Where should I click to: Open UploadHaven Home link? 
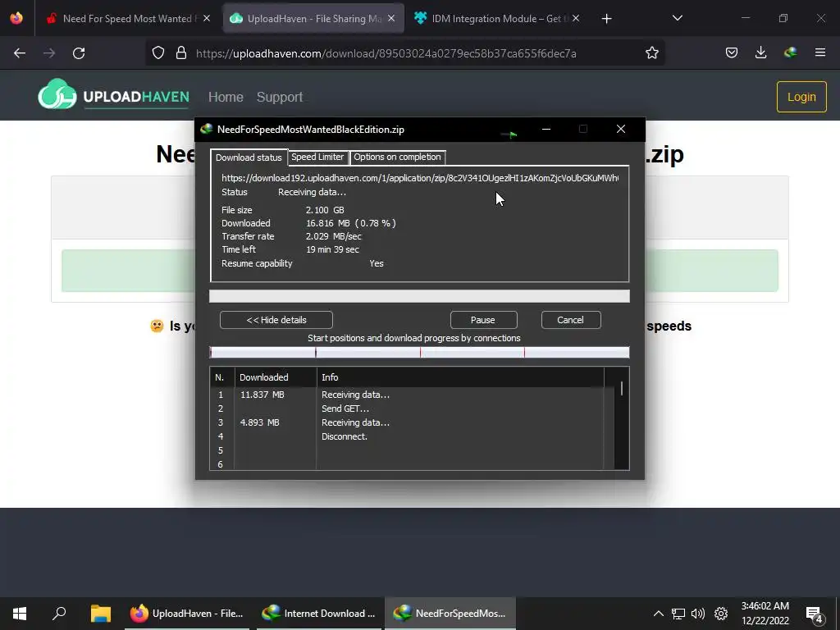(226, 97)
